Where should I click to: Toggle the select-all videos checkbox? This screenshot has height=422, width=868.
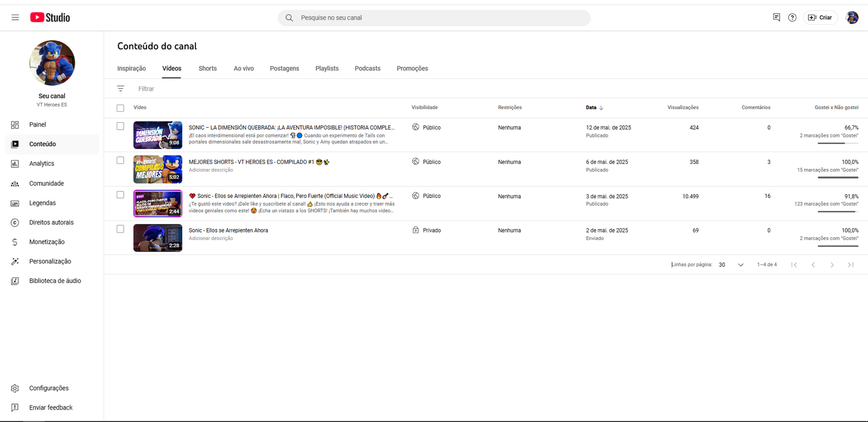[120, 108]
